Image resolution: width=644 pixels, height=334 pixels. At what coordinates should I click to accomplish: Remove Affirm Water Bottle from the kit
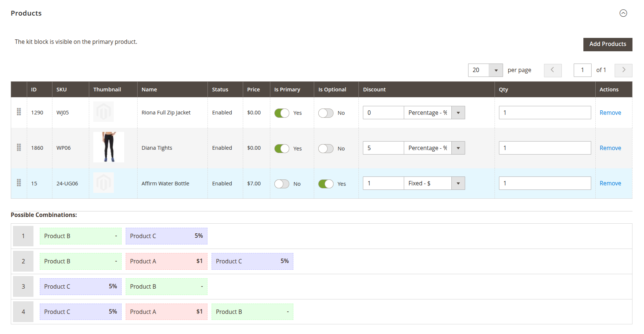point(610,183)
